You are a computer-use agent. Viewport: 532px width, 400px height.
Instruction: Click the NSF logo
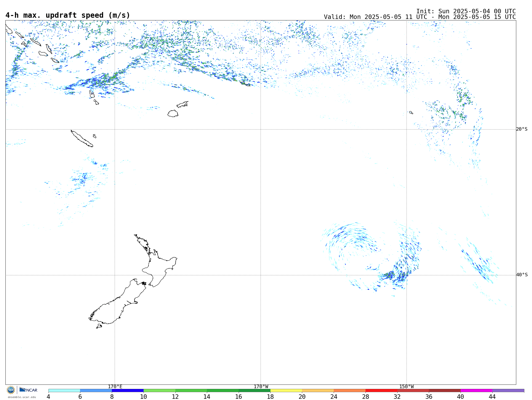(x=11, y=390)
